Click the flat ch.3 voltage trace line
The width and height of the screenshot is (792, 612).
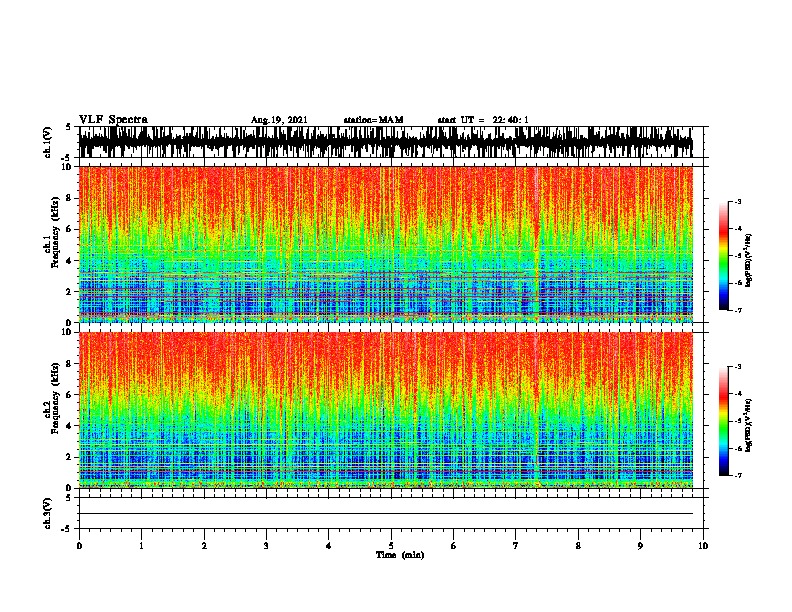(x=386, y=514)
